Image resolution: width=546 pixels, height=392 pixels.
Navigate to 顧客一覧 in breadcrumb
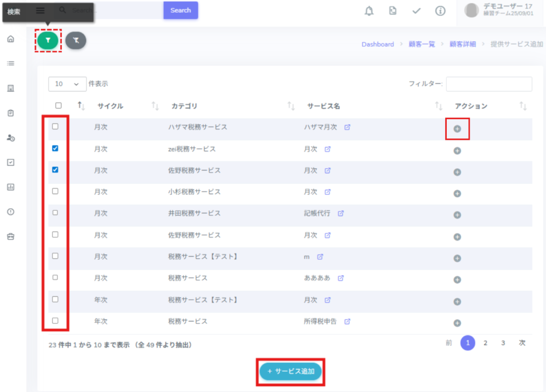point(421,44)
